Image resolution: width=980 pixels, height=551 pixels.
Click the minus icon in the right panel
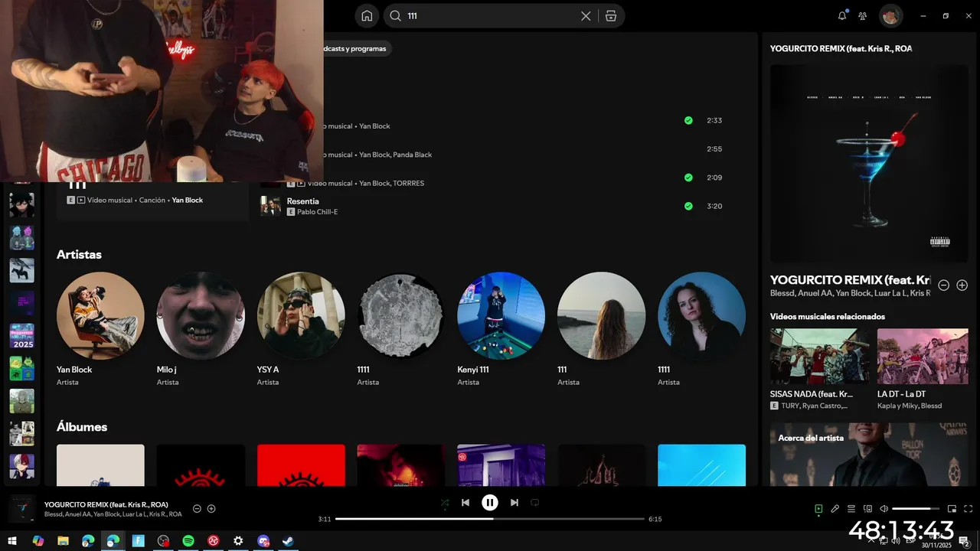[944, 285]
